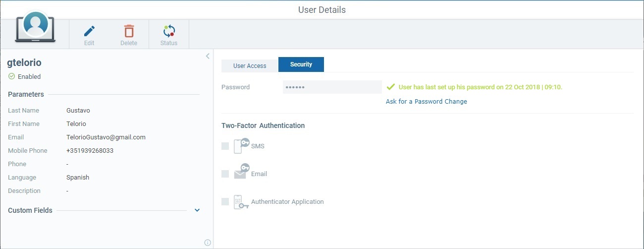The height and width of the screenshot is (249, 644).
Task: Click the green Enabled checkmark icon
Action: [x=12, y=76]
